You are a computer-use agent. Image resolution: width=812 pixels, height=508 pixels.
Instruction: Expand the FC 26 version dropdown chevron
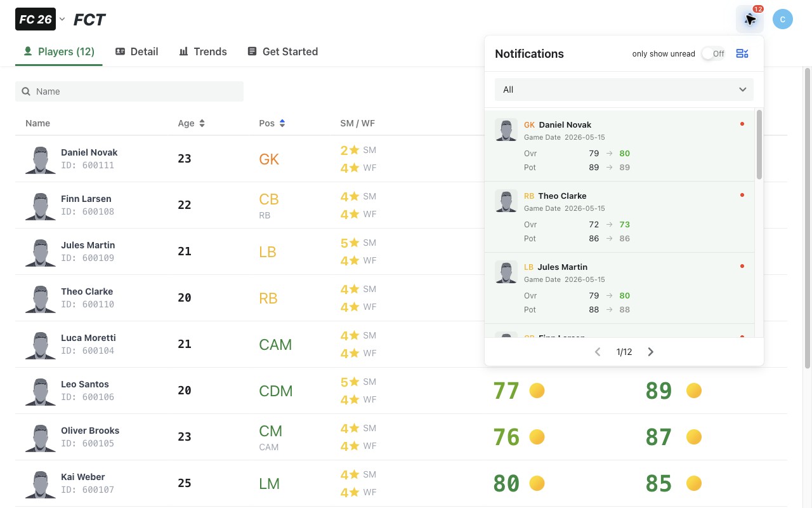[62, 19]
